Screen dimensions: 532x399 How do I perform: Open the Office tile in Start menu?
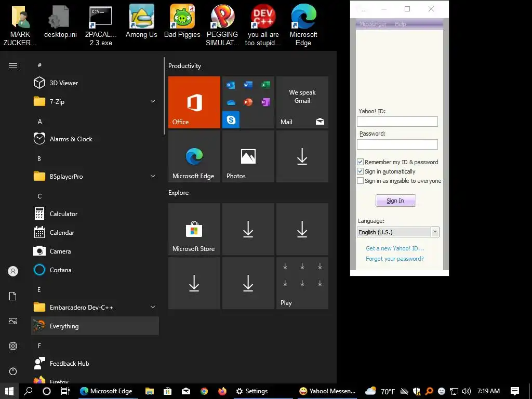(x=194, y=102)
